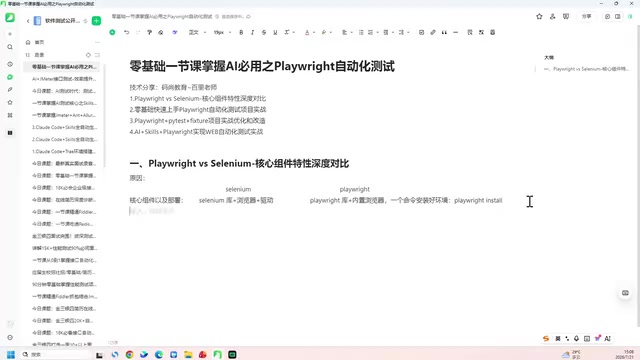Toggle bold formatting
The image size is (640, 360).
point(241,32)
